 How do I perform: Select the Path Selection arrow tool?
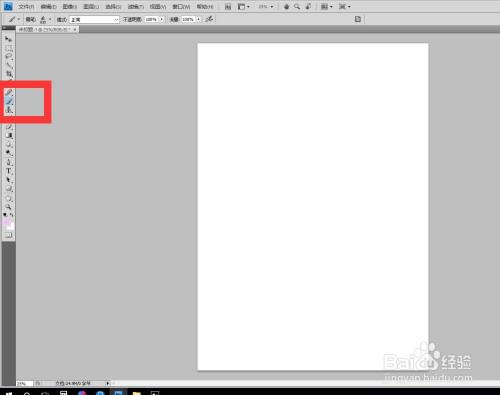pyautogui.click(x=9, y=180)
